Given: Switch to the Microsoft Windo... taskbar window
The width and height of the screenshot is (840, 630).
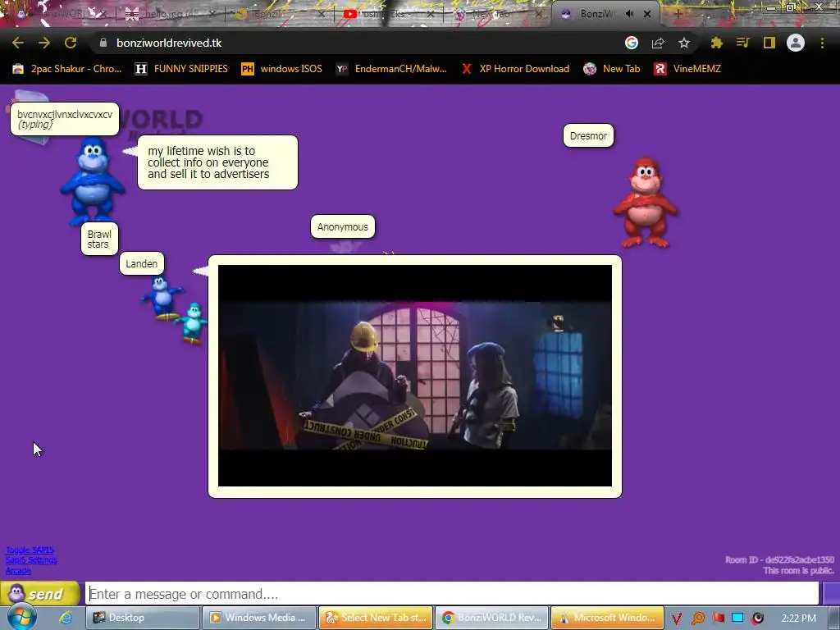Looking at the screenshot, I should 608,618.
